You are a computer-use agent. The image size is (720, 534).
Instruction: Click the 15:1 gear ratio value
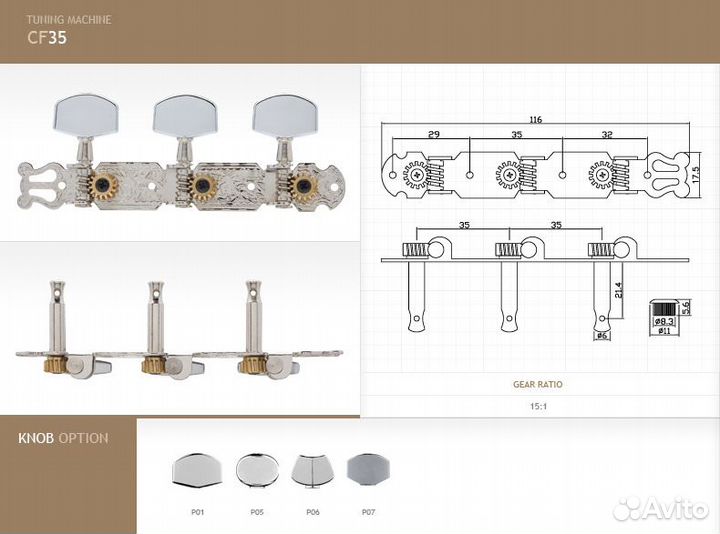(x=537, y=407)
